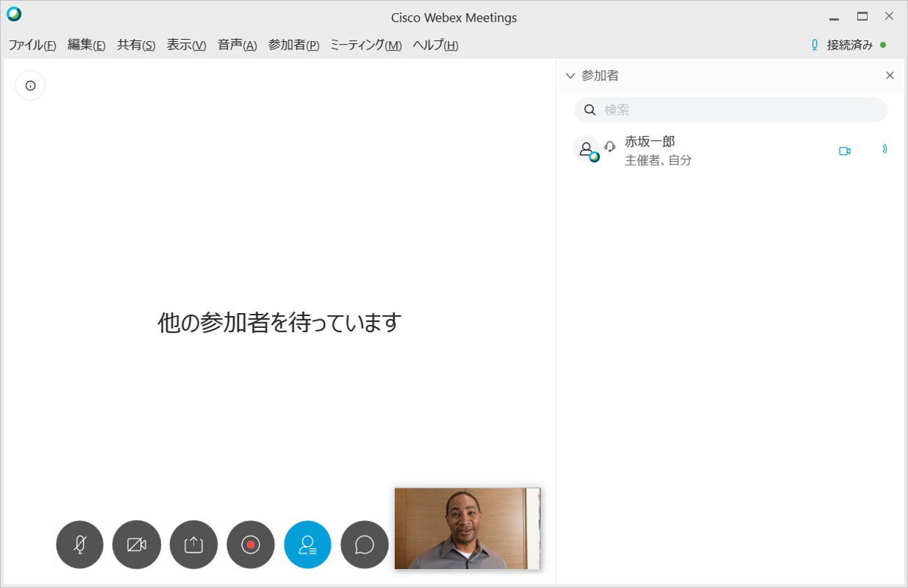908x588 pixels.
Task: Click 赤坂一郎's participant avatar
Action: [586, 149]
